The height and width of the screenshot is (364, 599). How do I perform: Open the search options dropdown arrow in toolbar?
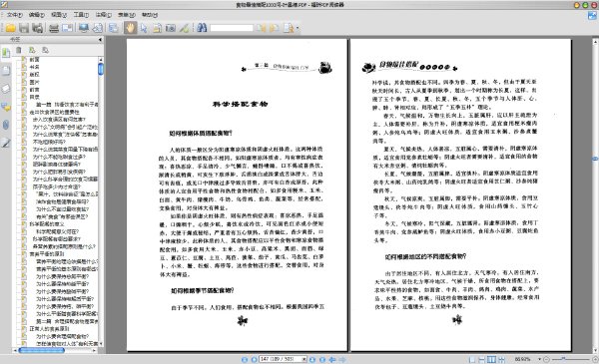pyautogui.click(x=298, y=28)
